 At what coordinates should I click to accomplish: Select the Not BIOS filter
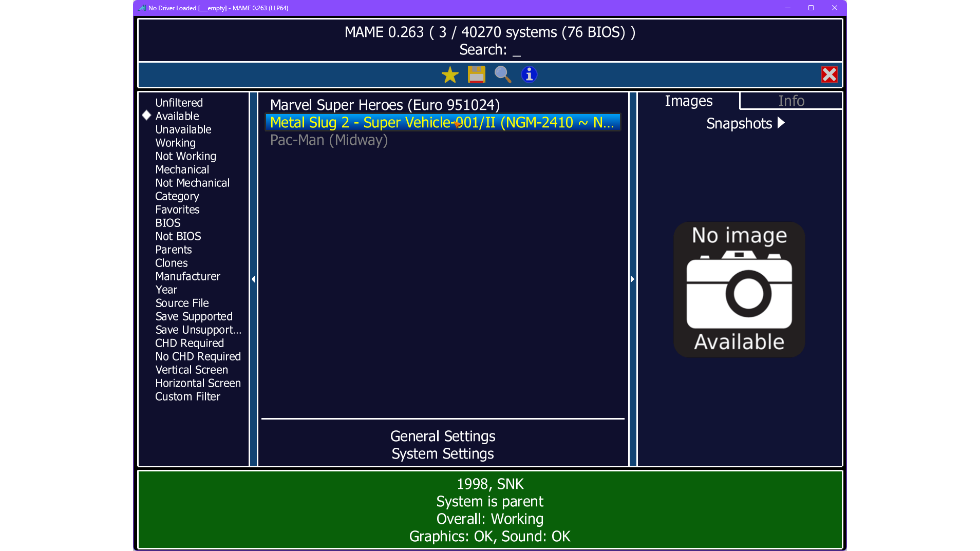pyautogui.click(x=178, y=237)
